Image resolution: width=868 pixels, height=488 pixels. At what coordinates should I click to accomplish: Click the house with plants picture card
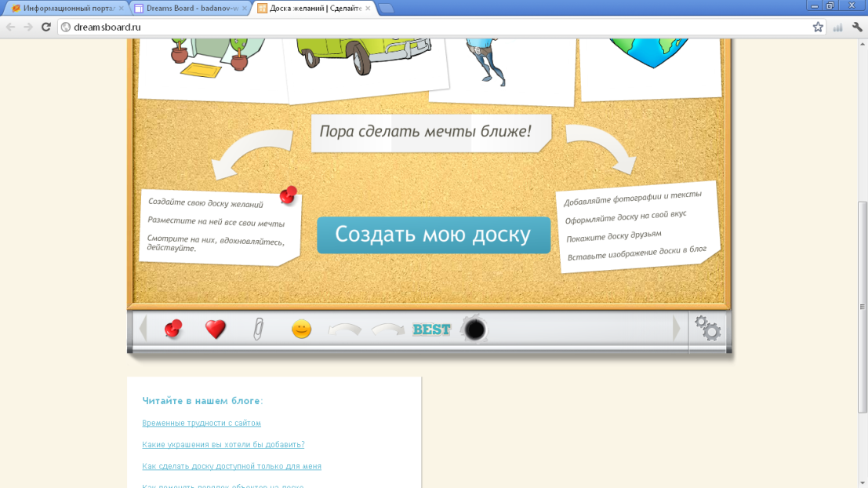[213, 69]
